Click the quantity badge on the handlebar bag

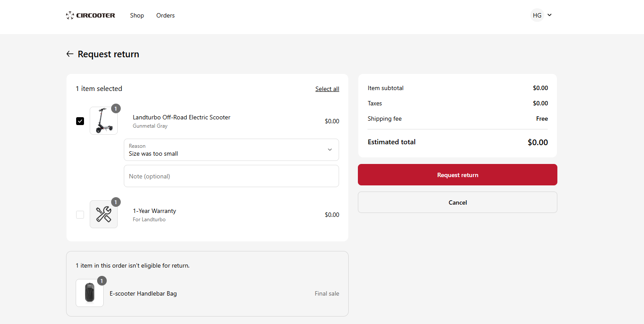pyautogui.click(x=102, y=281)
